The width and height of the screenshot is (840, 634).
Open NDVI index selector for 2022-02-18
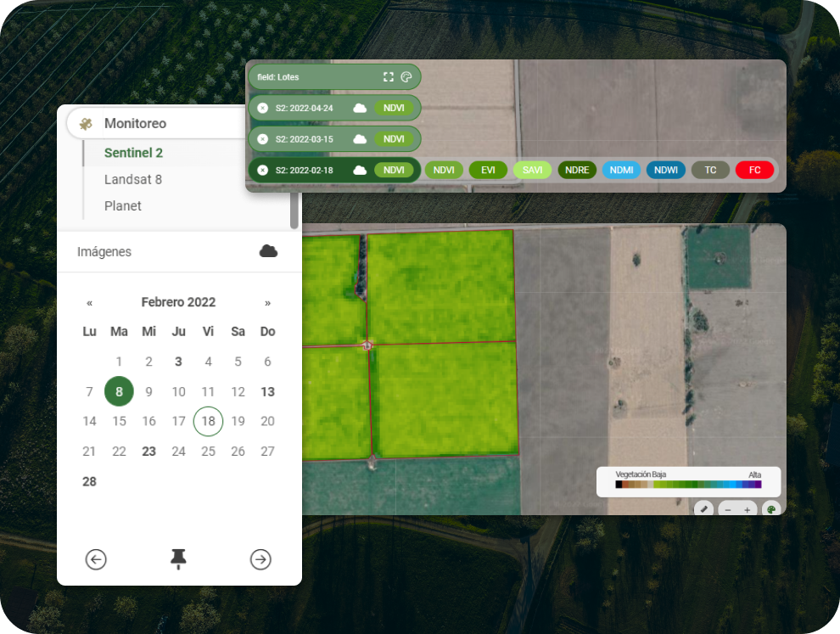(x=394, y=171)
